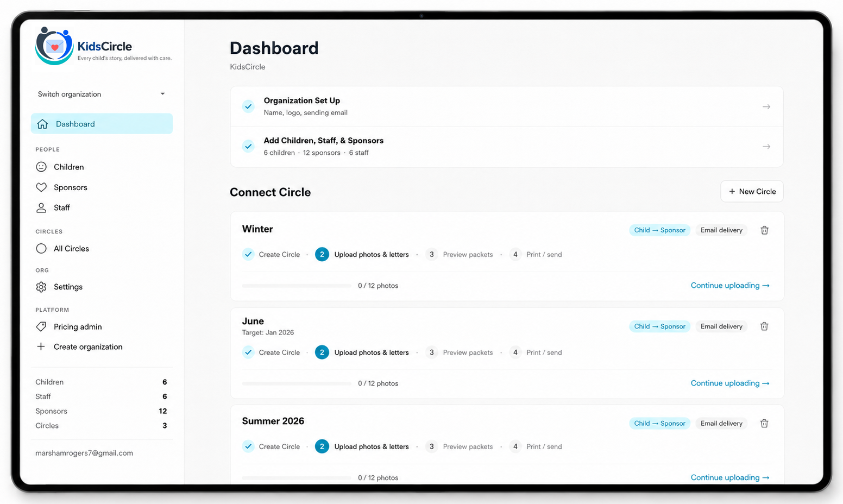Click the Pricing admin tag icon
Viewport: 843px width, 504px height.
(41, 326)
